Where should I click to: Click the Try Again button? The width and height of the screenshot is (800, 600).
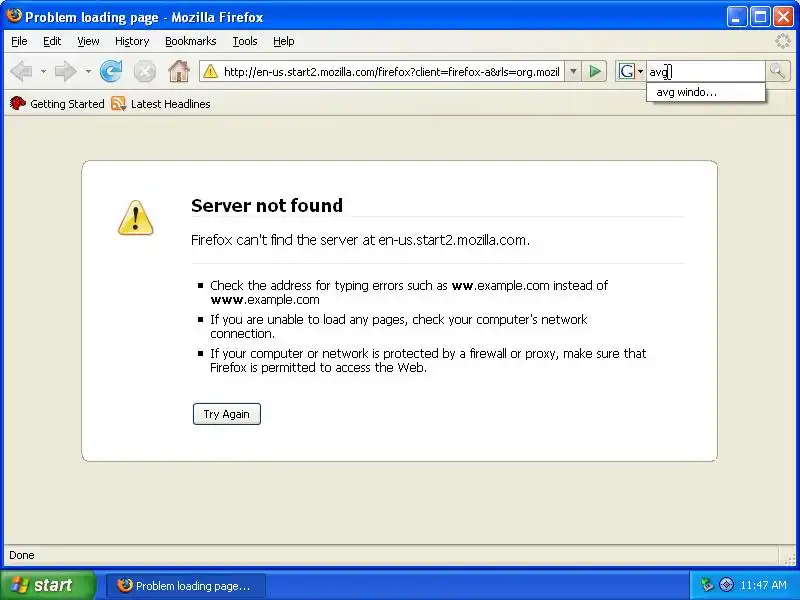tap(227, 414)
